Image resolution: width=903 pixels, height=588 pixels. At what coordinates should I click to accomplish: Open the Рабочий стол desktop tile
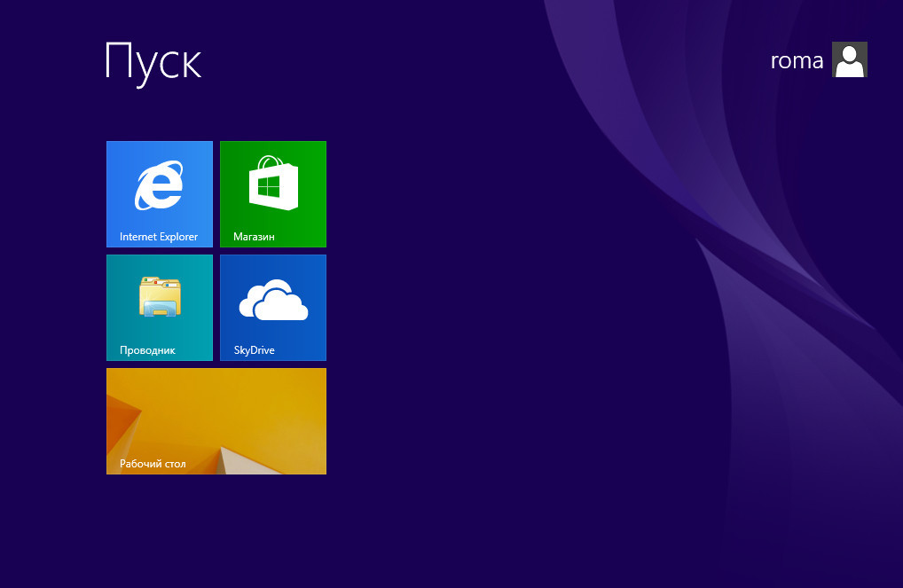tap(216, 421)
